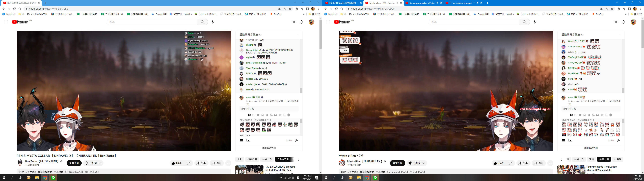The width and height of the screenshot is (644, 181).
Task: Toggle Chrome side panel in right window
Action: click(x=630, y=9)
